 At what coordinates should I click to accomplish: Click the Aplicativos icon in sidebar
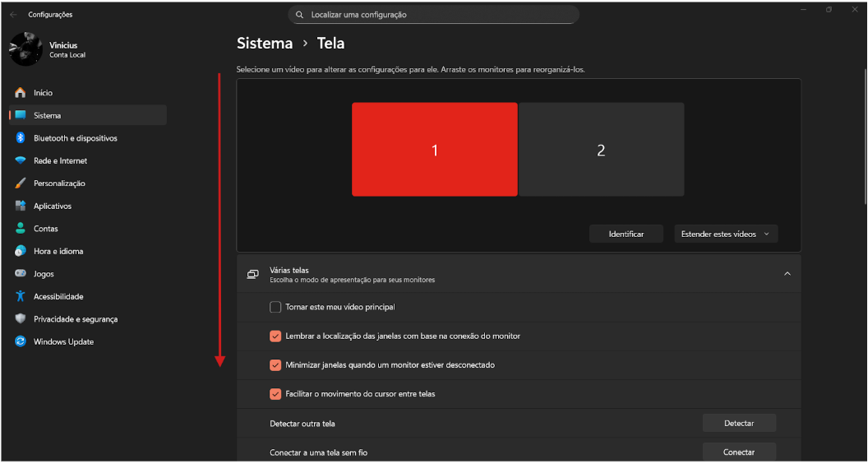tap(21, 206)
